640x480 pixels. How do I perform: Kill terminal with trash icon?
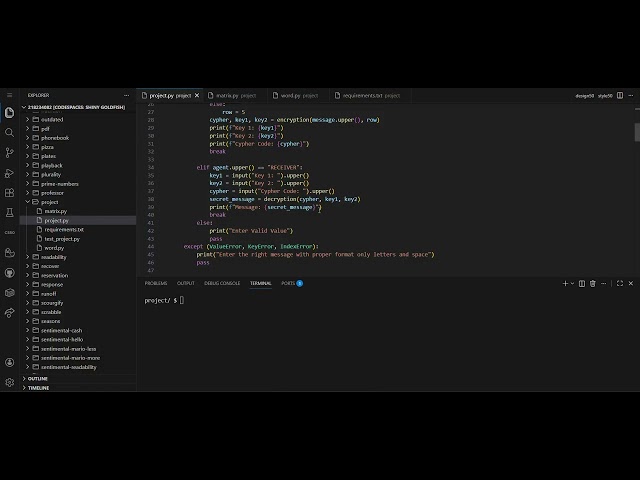(593, 283)
